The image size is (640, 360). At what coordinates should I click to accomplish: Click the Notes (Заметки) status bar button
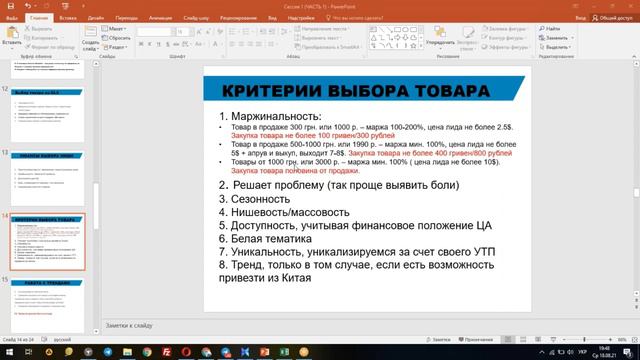click(438, 340)
